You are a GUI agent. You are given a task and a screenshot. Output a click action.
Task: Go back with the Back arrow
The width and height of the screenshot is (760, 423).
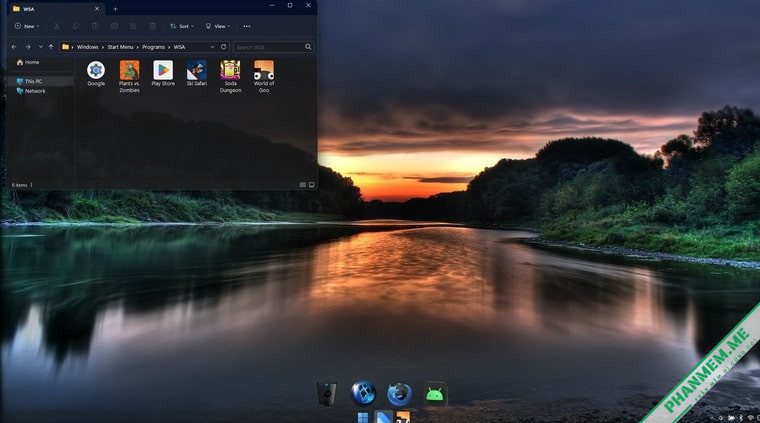(x=14, y=47)
